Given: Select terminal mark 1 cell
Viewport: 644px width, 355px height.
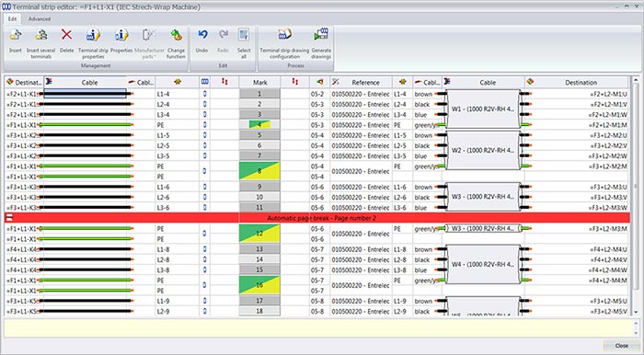Looking at the screenshot, I should 259,94.
